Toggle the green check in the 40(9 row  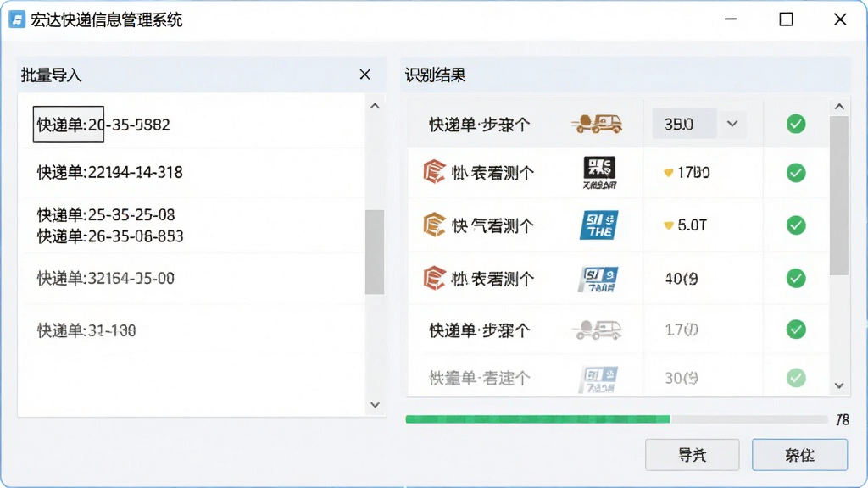click(x=796, y=278)
